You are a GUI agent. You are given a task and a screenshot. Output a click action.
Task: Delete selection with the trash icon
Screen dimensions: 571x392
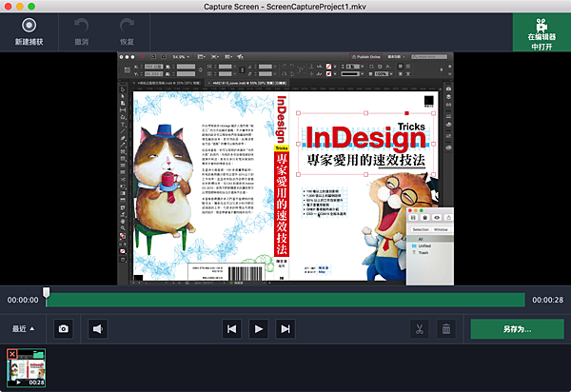445,329
